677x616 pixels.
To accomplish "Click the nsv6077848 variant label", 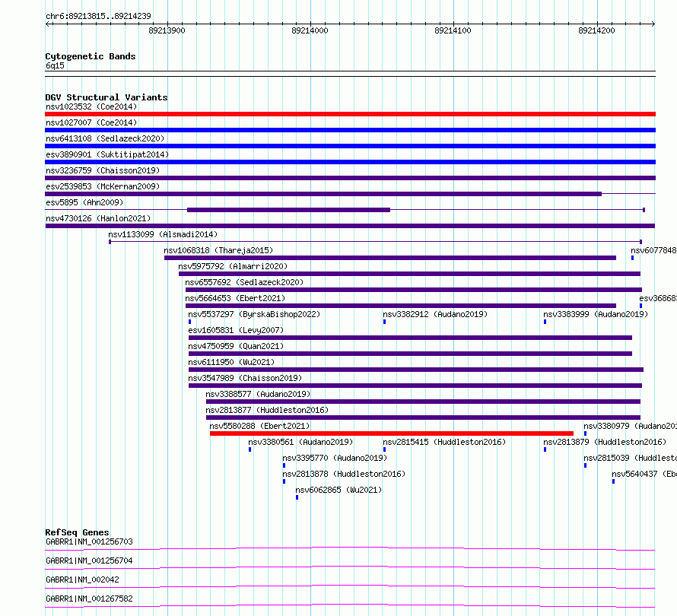I will tap(653, 250).
